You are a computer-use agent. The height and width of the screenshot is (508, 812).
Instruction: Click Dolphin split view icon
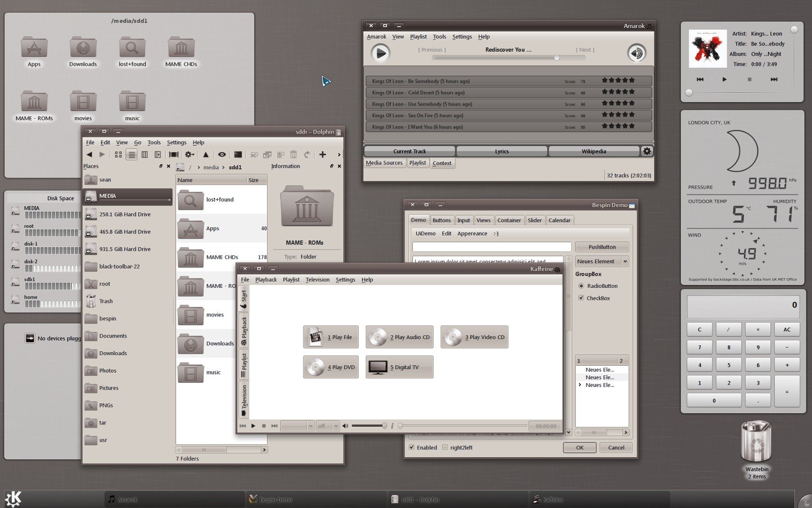point(158,154)
